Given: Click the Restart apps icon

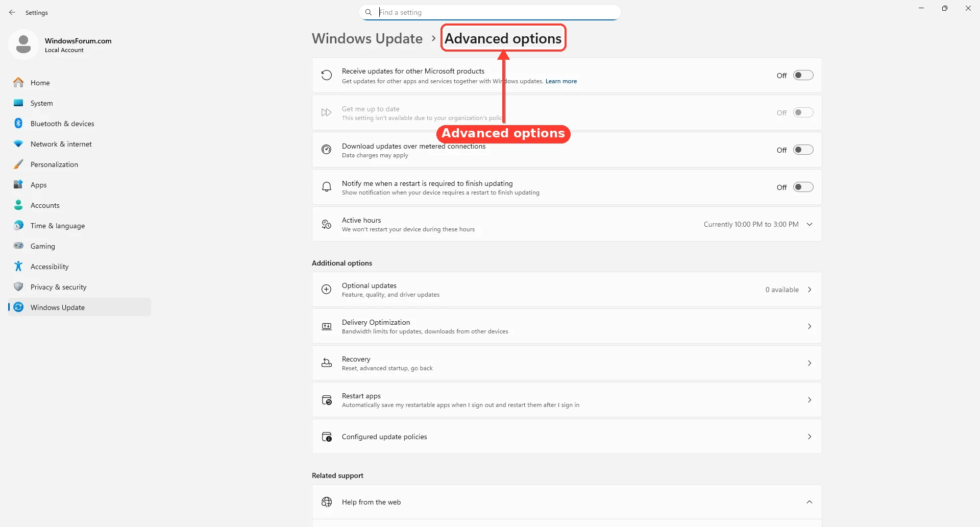Looking at the screenshot, I should coord(327,400).
